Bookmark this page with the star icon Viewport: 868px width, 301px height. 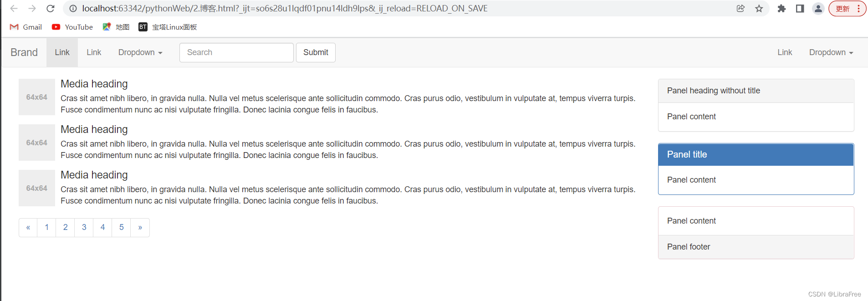759,8
